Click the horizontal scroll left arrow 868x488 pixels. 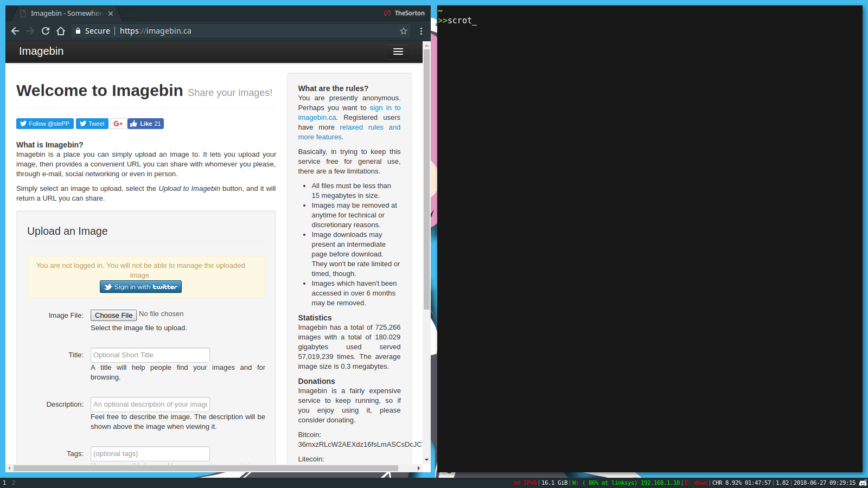pos(9,468)
